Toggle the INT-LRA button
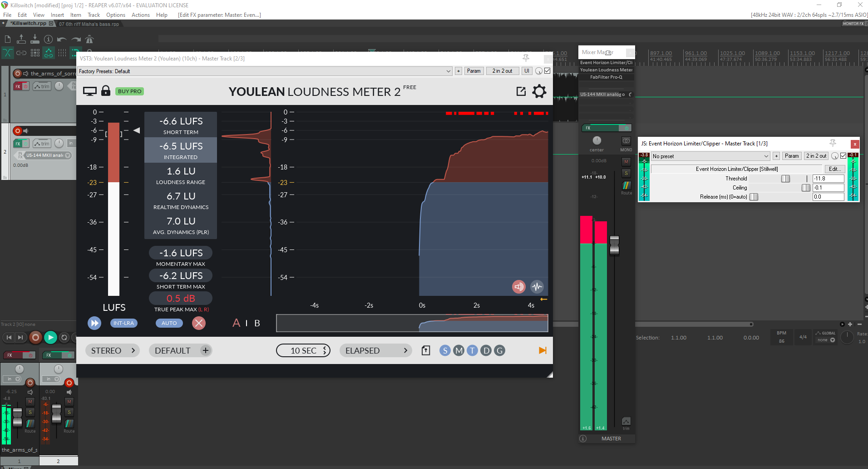 coord(123,323)
